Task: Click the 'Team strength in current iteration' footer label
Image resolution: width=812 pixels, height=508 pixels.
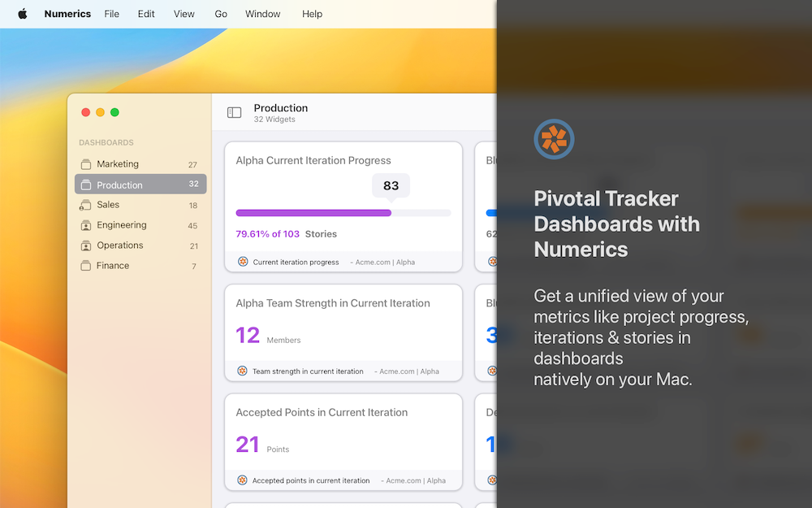Action: pos(308,371)
